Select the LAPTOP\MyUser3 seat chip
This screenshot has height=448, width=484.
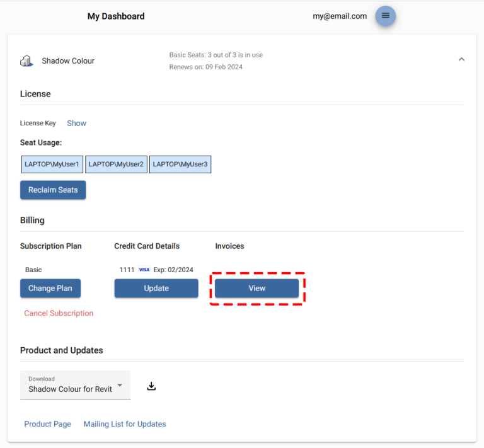180,164
